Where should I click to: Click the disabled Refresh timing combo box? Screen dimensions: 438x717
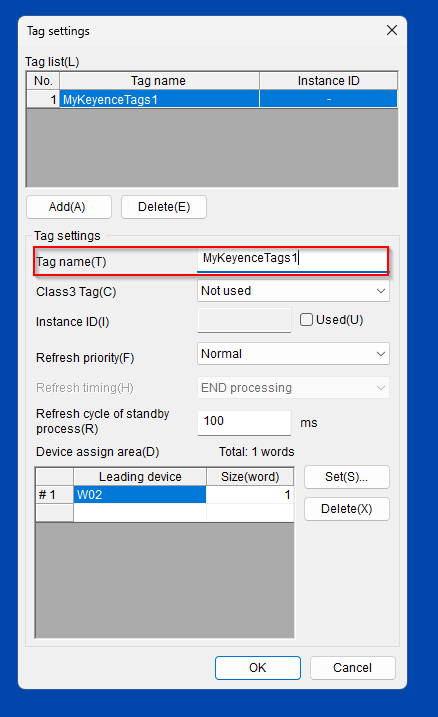tap(293, 388)
